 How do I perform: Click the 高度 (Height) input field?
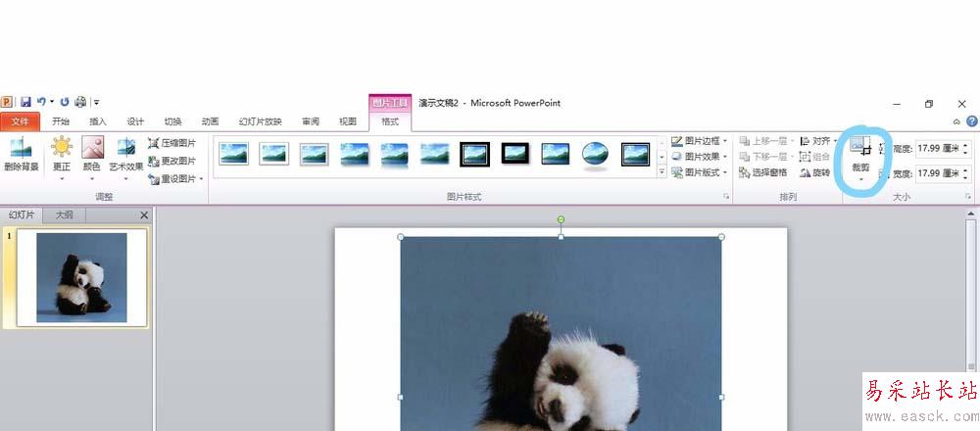click(938, 149)
